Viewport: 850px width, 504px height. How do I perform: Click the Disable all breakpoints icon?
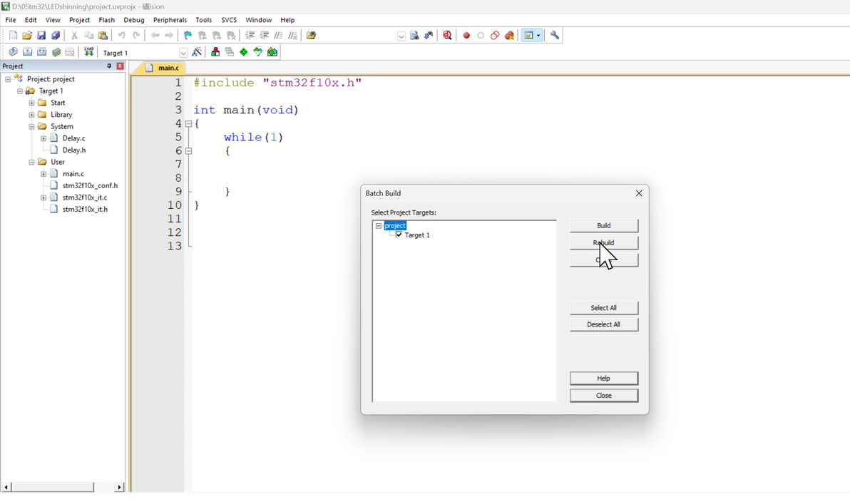click(495, 35)
